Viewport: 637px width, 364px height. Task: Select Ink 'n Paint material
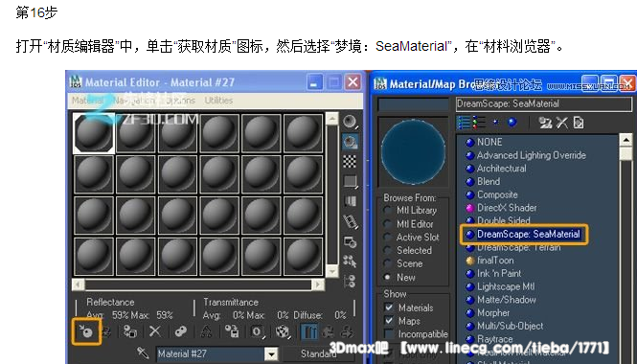[499, 273]
